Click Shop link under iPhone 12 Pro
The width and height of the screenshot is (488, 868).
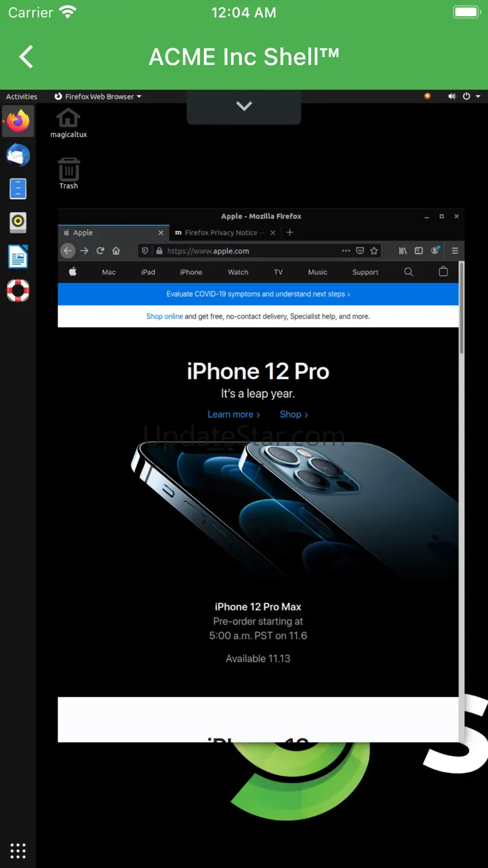[x=294, y=414]
